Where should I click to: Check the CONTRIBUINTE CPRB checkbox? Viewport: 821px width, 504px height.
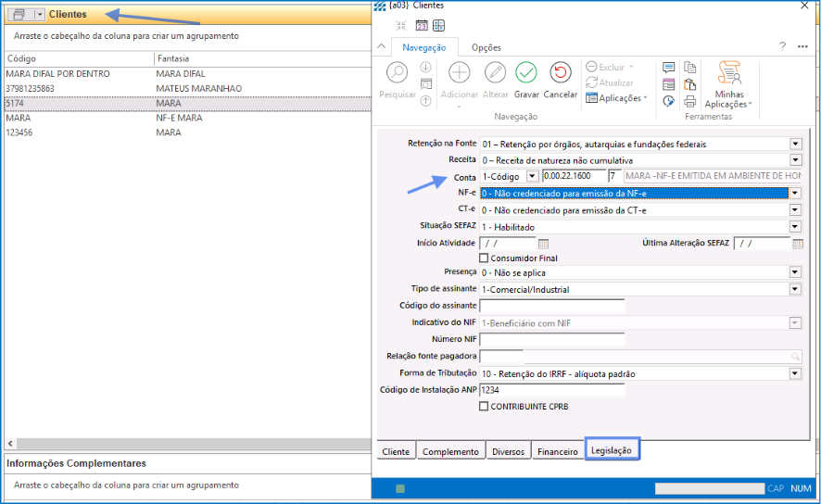pyautogui.click(x=484, y=406)
